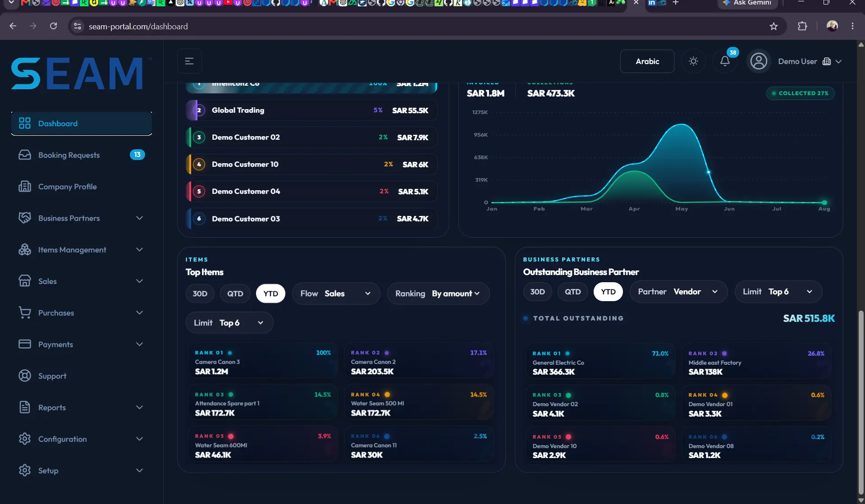
Task: Open the Partner Vendor dropdown
Action: point(678,292)
